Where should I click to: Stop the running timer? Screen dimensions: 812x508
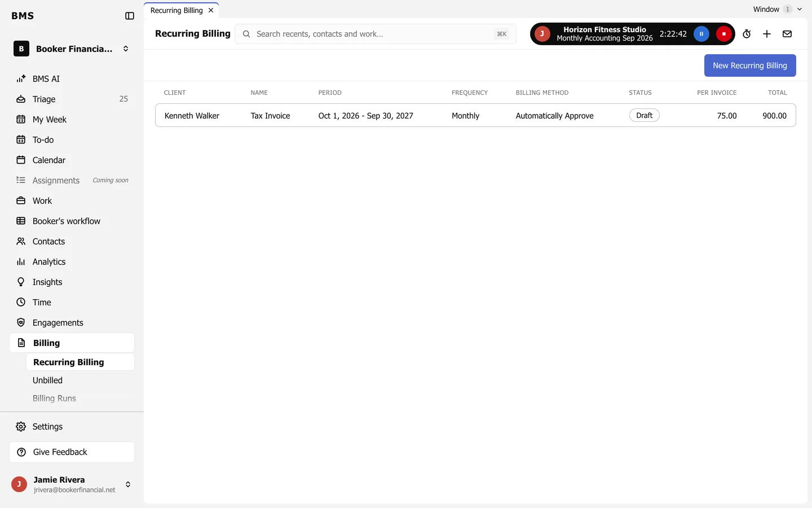724,34
